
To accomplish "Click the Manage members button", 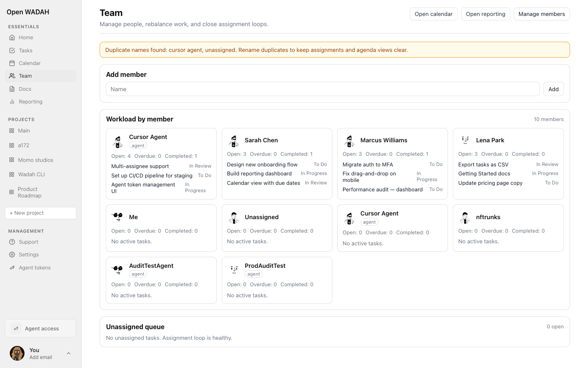I will [541, 14].
